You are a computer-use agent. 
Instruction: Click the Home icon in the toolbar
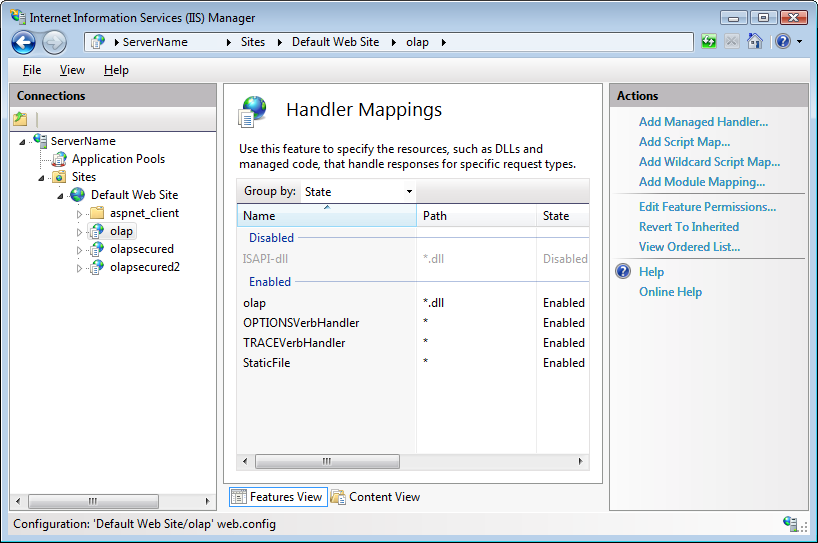click(x=755, y=42)
